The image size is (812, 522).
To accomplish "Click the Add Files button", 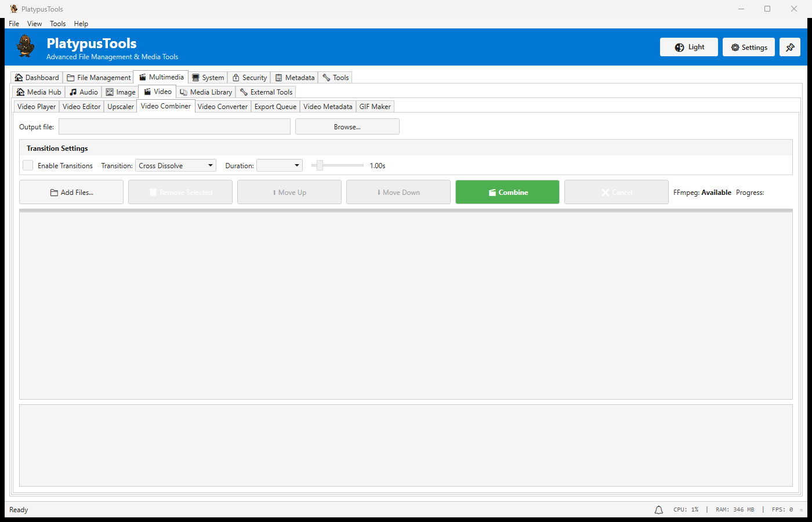I will pos(71,193).
